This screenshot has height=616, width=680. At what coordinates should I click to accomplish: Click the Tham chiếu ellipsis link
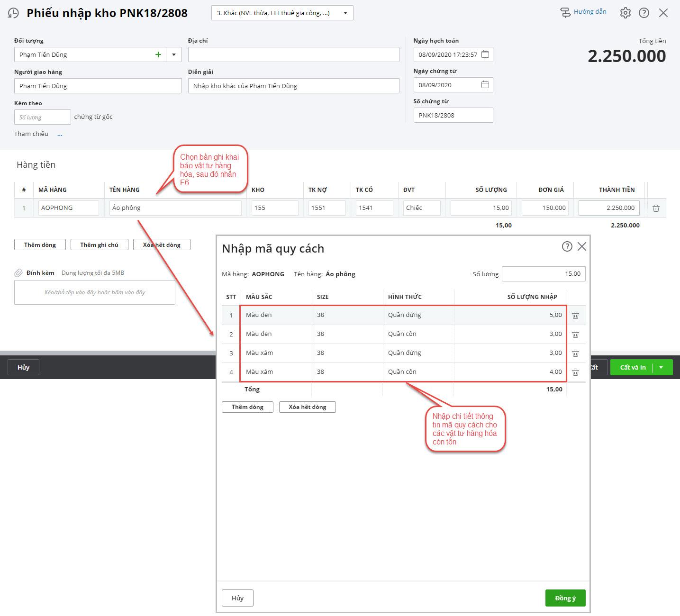coord(60,135)
